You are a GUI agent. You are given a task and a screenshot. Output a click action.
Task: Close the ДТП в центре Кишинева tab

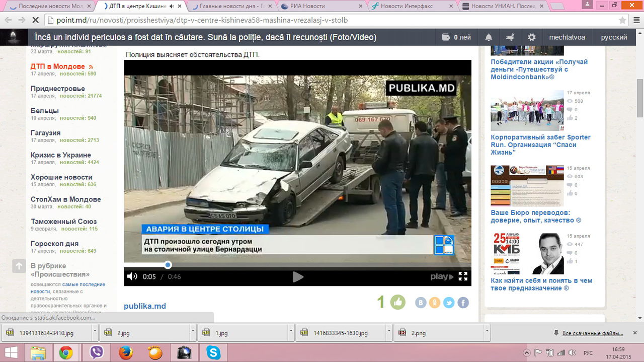pyautogui.click(x=179, y=6)
